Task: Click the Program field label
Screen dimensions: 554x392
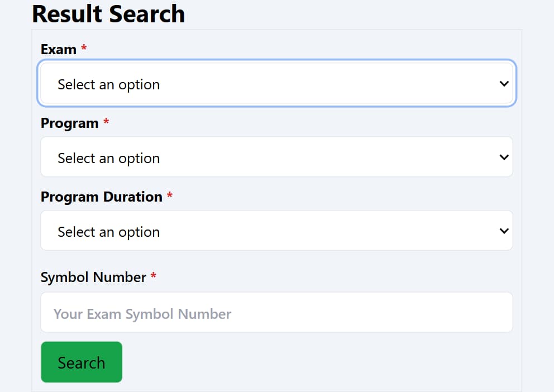Action: (x=69, y=123)
